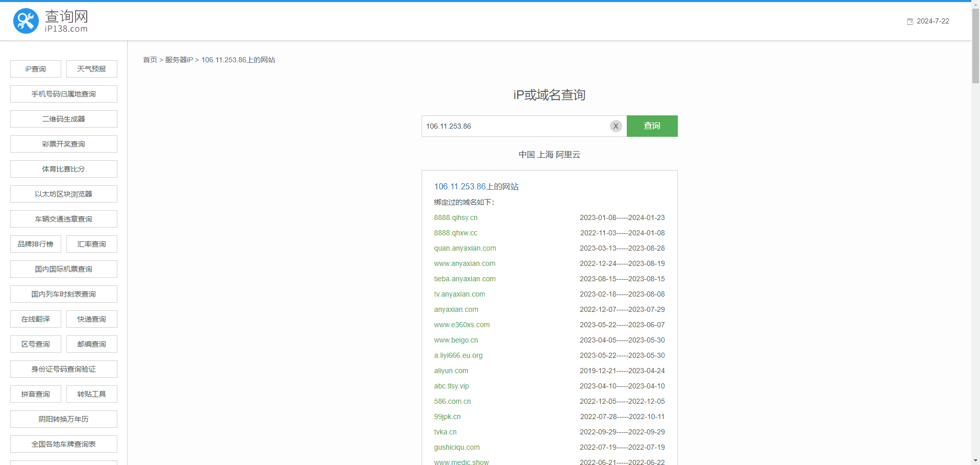Open the aliyun.com domain link
This screenshot has height=465, width=980.
click(x=451, y=371)
